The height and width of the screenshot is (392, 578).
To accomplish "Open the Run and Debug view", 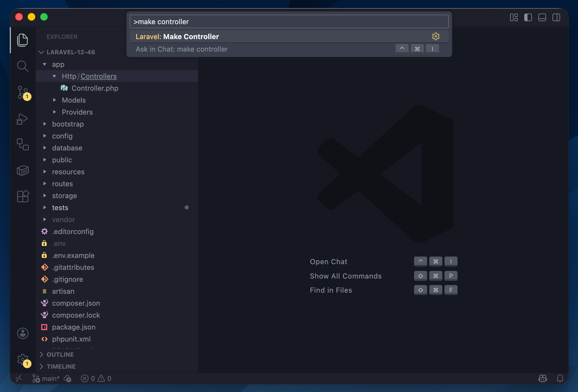I will click(x=23, y=119).
